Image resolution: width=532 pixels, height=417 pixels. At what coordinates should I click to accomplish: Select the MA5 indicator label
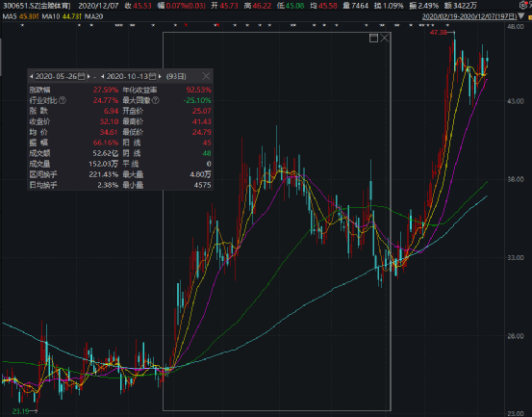coord(10,16)
